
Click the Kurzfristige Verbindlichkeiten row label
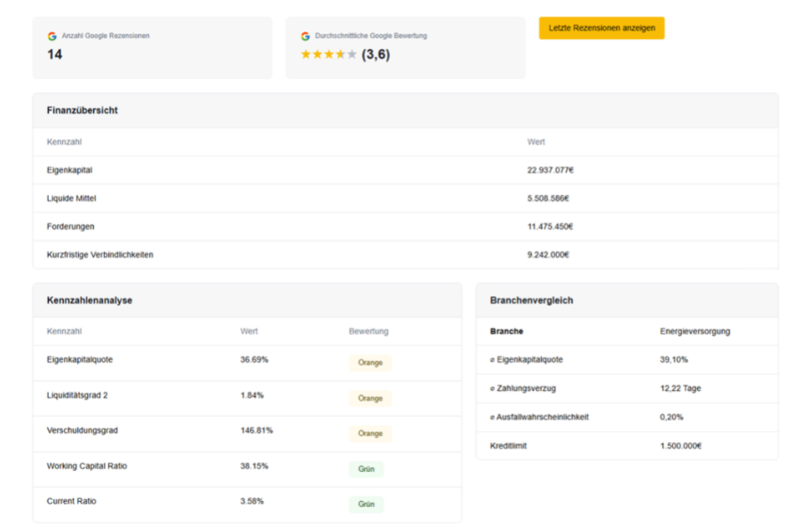[x=100, y=255]
